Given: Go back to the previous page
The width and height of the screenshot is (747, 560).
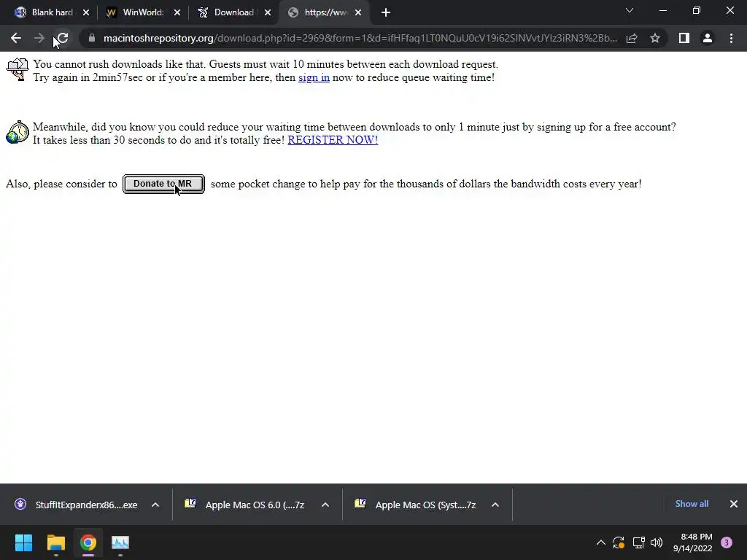Looking at the screenshot, I should click(x=16, y=38).
